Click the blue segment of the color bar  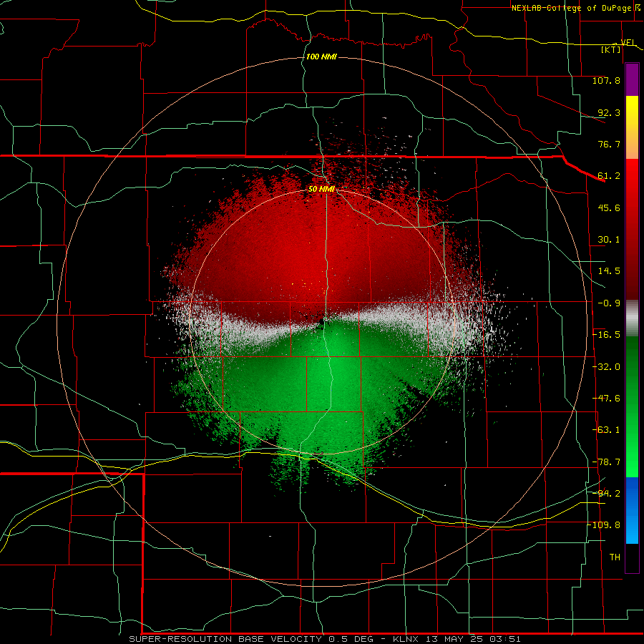632,510
